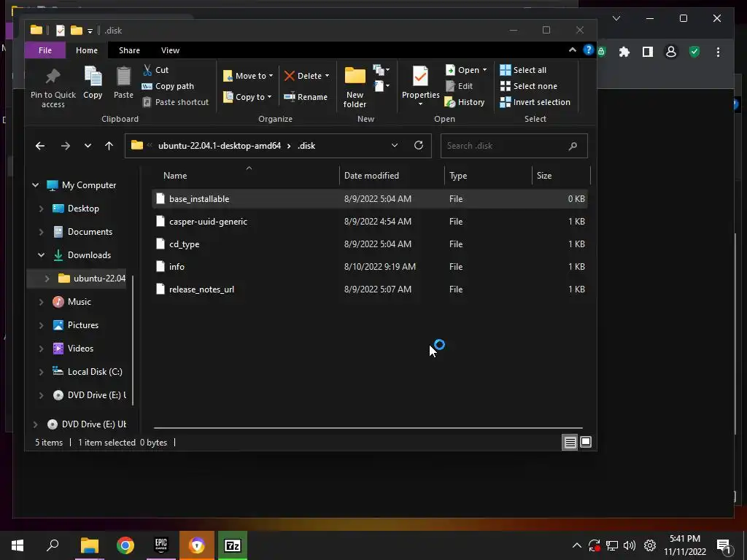Collapse the Downloads tree node
747x560 pixels.
[x=41, y=255]
